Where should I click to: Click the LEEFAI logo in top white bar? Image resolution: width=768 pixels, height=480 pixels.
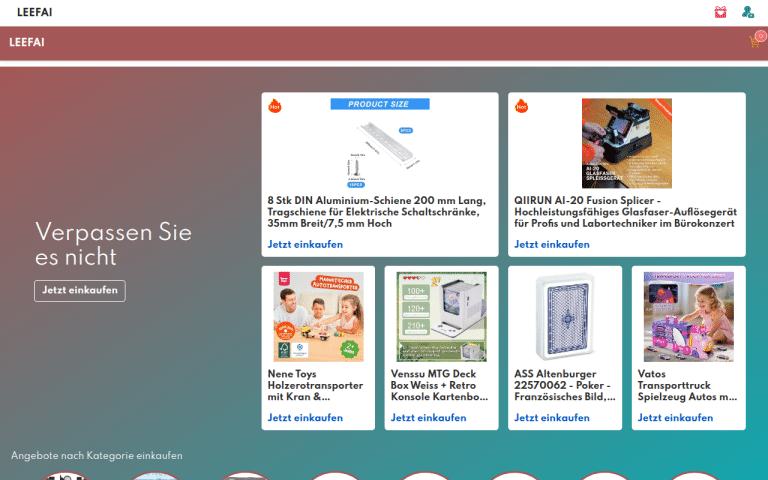[35, 12]
